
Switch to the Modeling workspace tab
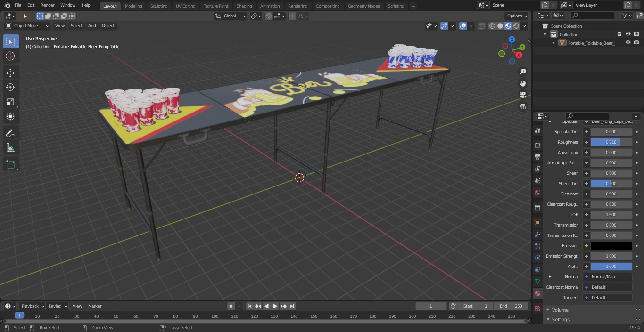[133, 6]
